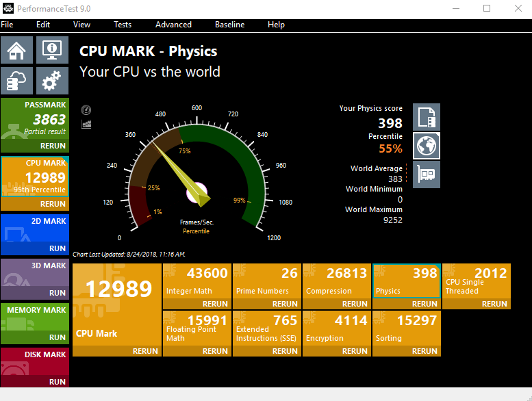Open the Tests menu
The height and width of the screenshot is (401, 532).
pos(123,25)
